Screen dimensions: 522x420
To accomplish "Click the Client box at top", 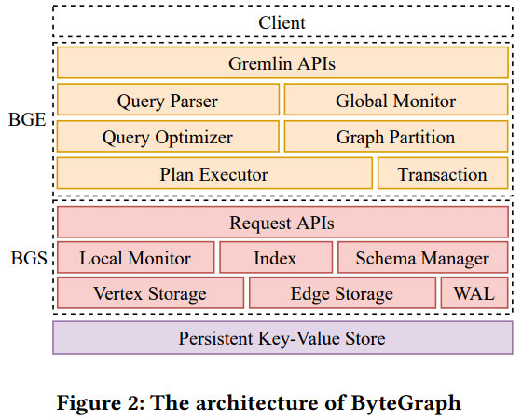I will pos(282,21).
